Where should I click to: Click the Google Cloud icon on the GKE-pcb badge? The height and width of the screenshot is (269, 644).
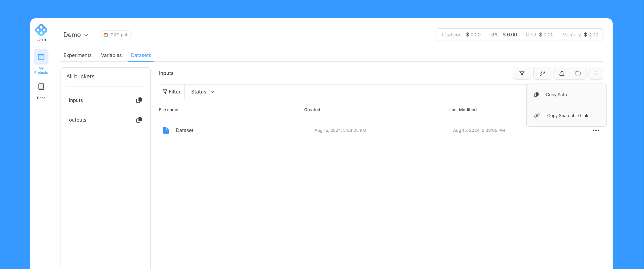click(106, 35)
